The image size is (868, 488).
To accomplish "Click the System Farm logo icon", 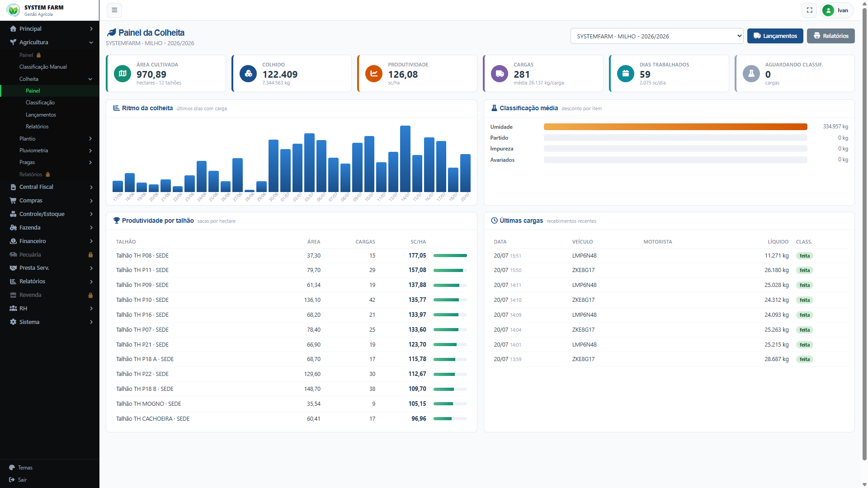I will pos(13,10).
